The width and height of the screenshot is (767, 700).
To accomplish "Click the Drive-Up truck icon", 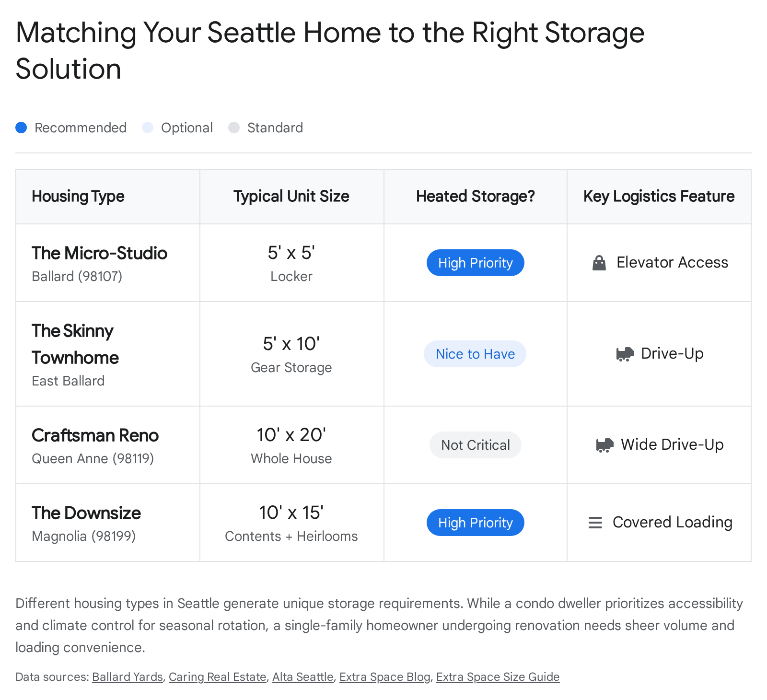I will pos(625,354).
